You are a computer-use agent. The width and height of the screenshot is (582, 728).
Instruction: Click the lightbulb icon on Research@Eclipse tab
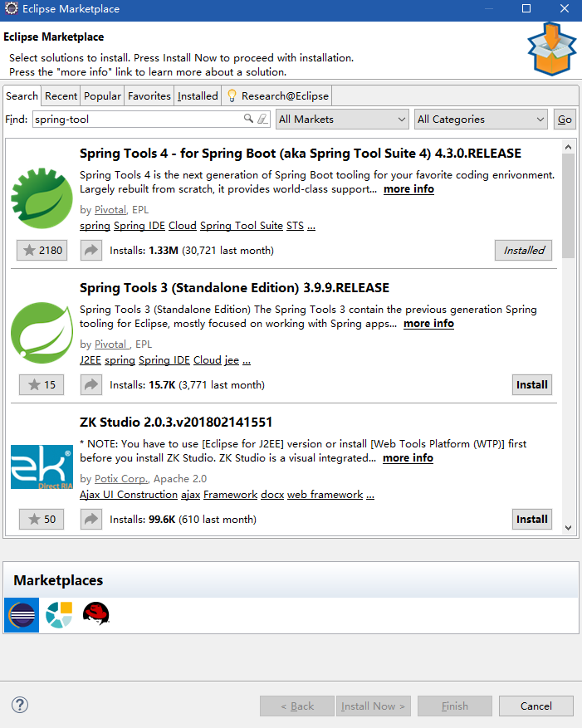(232, 95)
